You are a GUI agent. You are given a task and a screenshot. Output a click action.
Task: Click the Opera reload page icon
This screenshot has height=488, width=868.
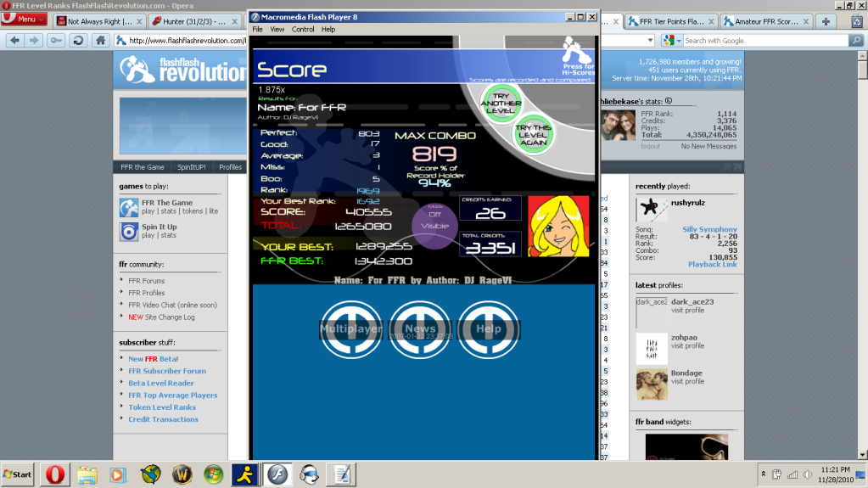78,40
